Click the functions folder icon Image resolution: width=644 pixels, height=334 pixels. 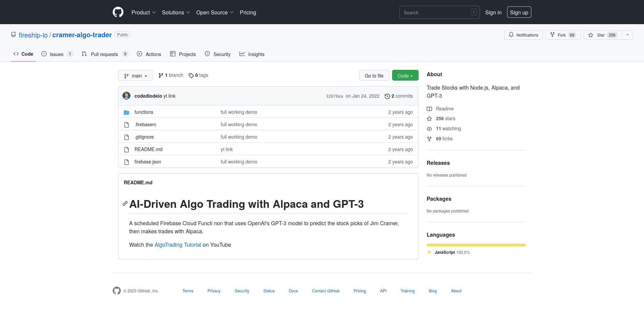(126, 112)
